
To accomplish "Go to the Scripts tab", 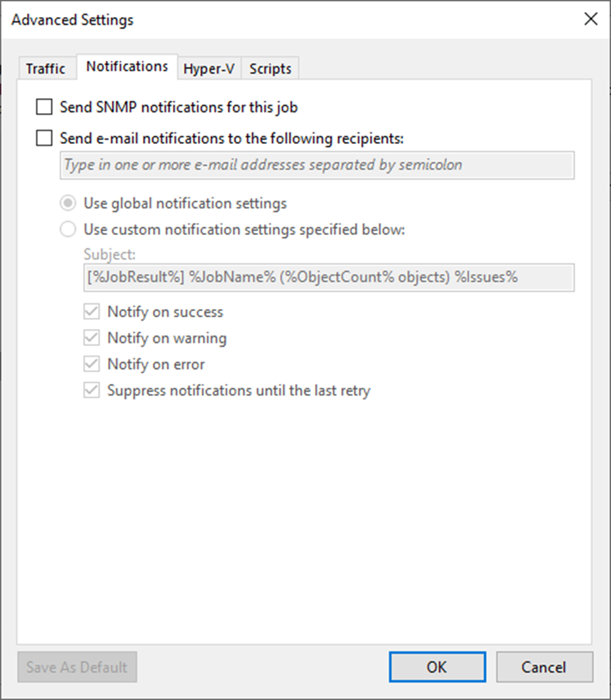I will (270, 68).
